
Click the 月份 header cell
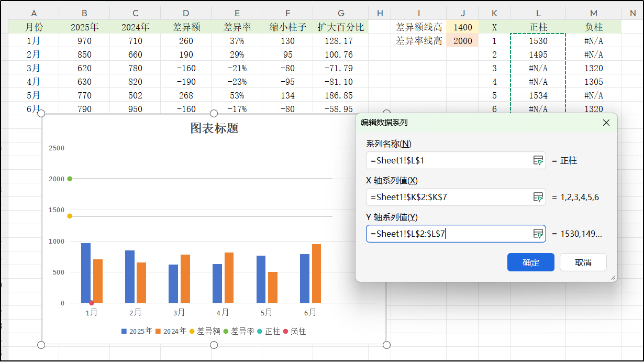pyautogui.click(x=34, y=27)
